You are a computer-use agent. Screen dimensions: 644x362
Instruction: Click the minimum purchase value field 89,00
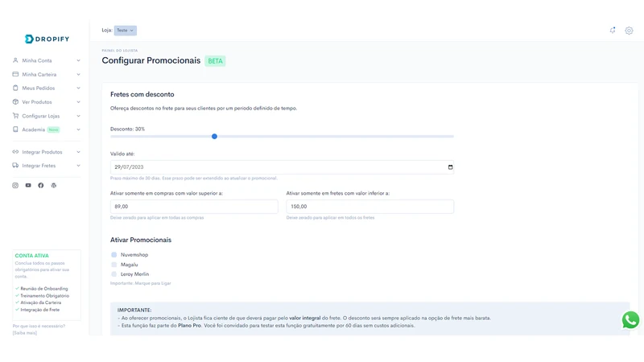tap(194, 207)
